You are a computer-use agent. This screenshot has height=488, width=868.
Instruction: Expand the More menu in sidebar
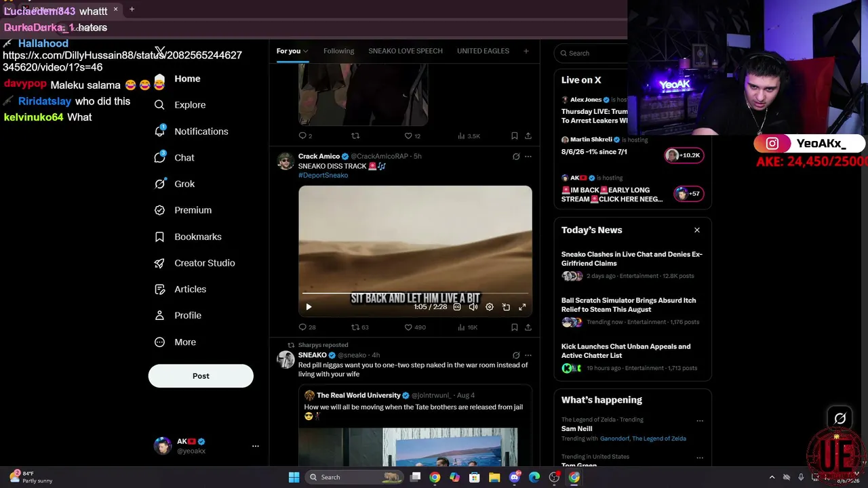tap(175, 342)
